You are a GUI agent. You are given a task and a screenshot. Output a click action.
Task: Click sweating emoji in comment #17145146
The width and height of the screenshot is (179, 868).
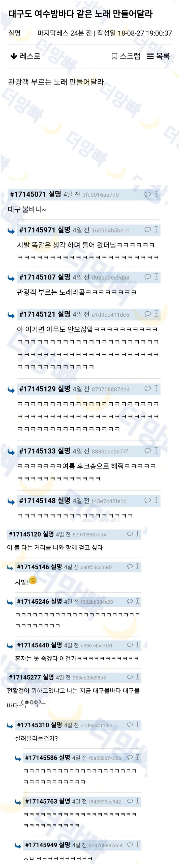click(x=33, y=580)
